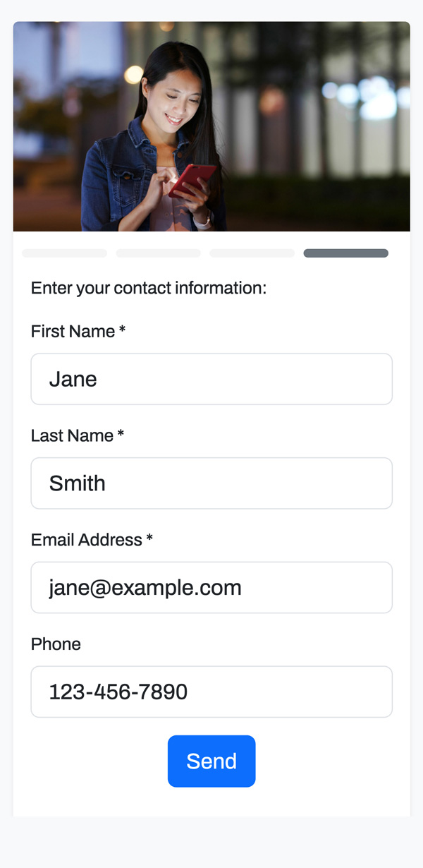
Task: Go to the first progress step segment
Action: (x=64, y=253)
